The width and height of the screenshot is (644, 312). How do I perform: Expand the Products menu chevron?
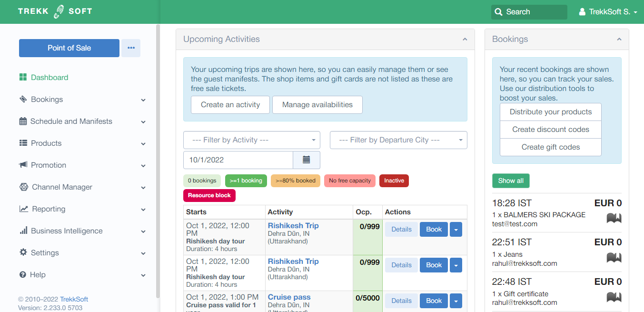point(143,144)
